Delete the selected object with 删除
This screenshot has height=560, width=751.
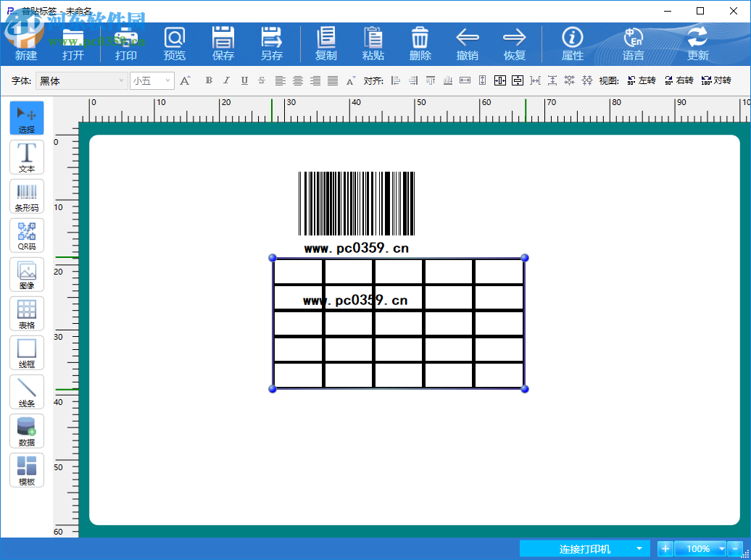pyautogui.click(x=420, y=43)
